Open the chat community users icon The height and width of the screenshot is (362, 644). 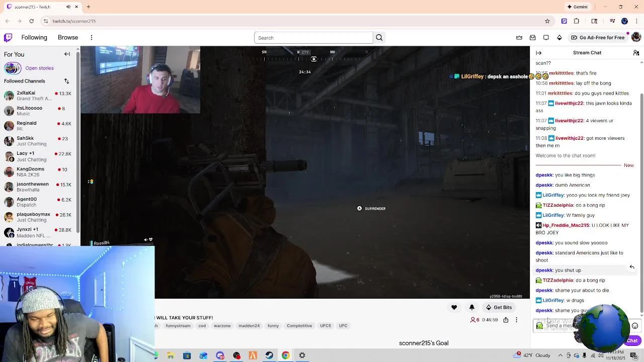pos(636,53)
